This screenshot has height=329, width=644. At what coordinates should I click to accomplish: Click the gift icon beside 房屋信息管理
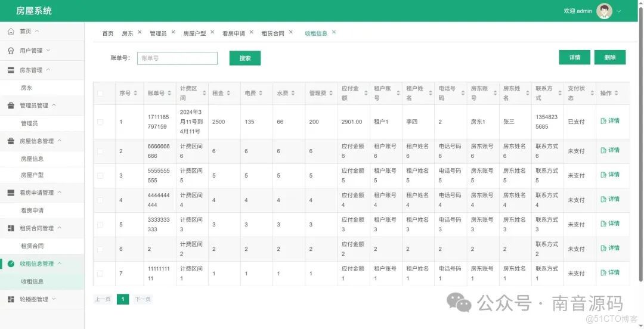(11, 141)
